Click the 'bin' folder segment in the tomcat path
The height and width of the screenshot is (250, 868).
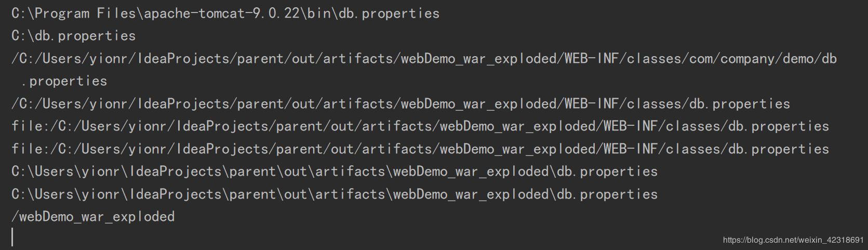coord(319,14)
